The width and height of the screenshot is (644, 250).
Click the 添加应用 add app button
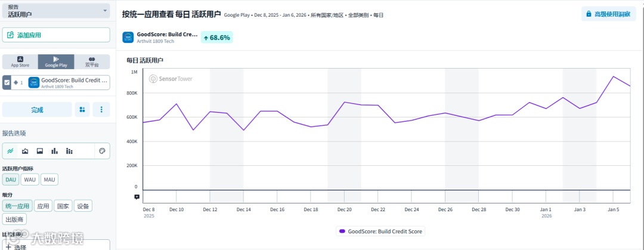56,35
